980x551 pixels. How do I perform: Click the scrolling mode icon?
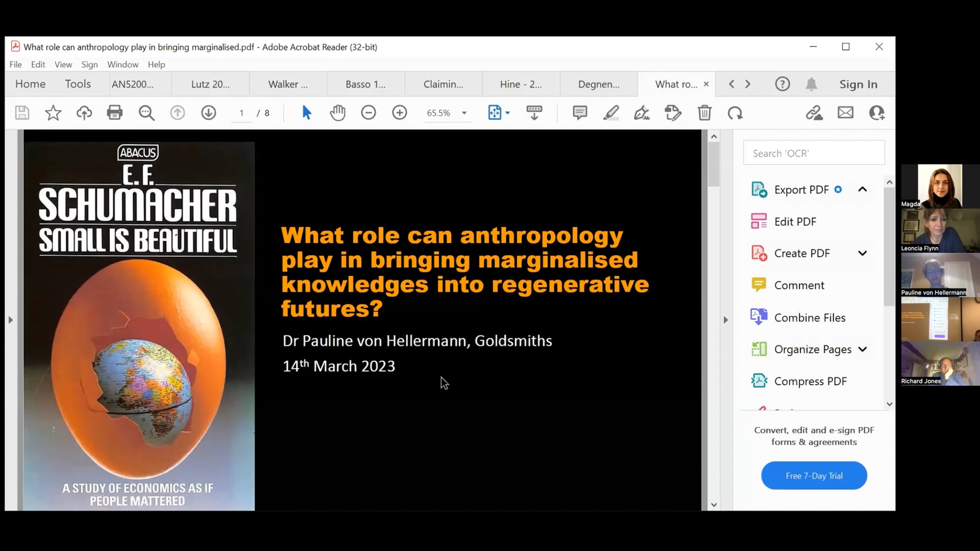(534, 113)
